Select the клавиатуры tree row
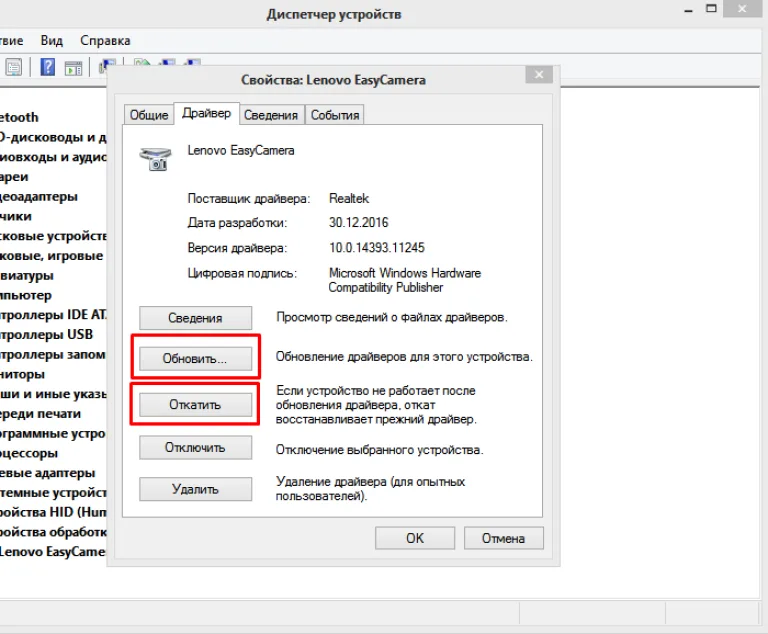 pyautogui.click(x=26, y=275)
